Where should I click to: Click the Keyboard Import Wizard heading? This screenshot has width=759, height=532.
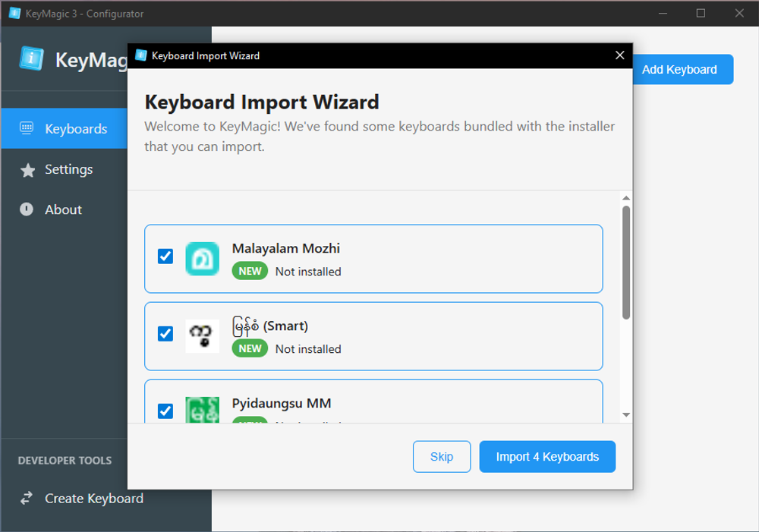pyautogui.click(x=262, y=102)
